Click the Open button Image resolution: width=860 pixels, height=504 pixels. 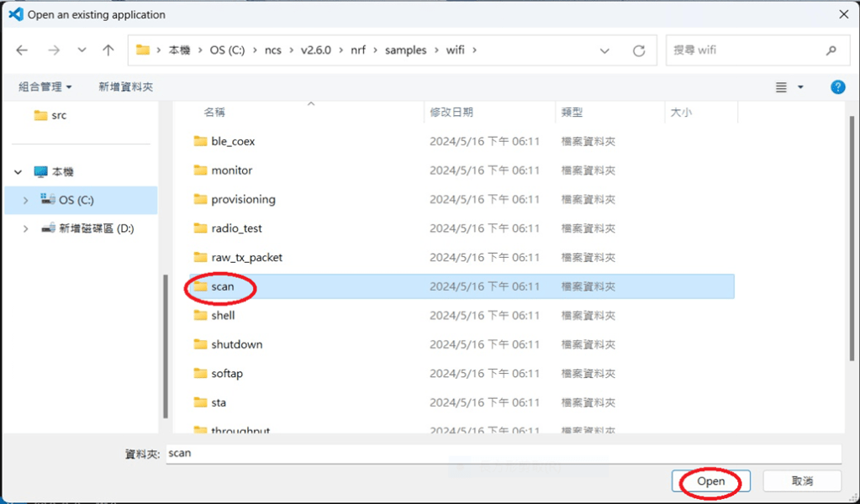(x=711, y=481)
